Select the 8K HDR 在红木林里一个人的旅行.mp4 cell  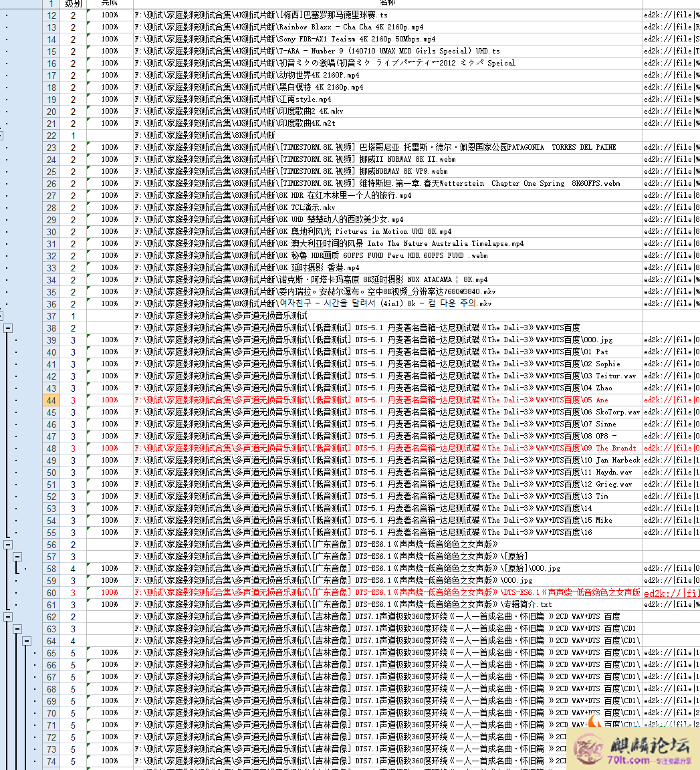pos(388,195)
